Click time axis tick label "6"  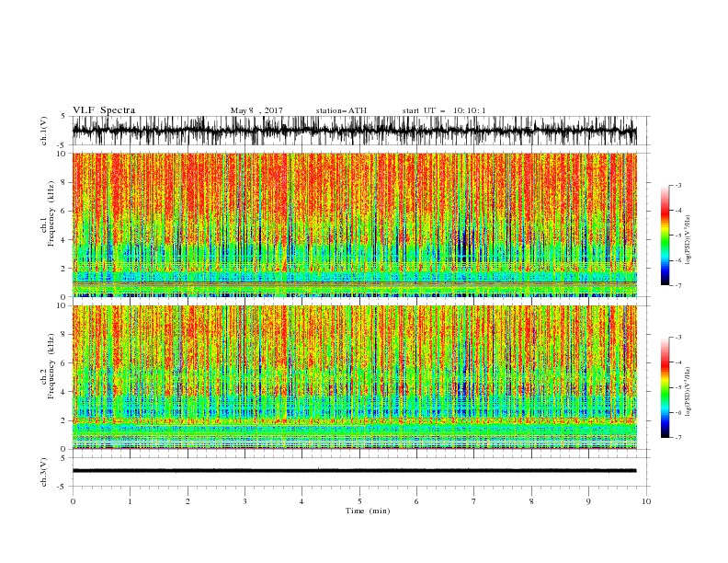[416, 501]
